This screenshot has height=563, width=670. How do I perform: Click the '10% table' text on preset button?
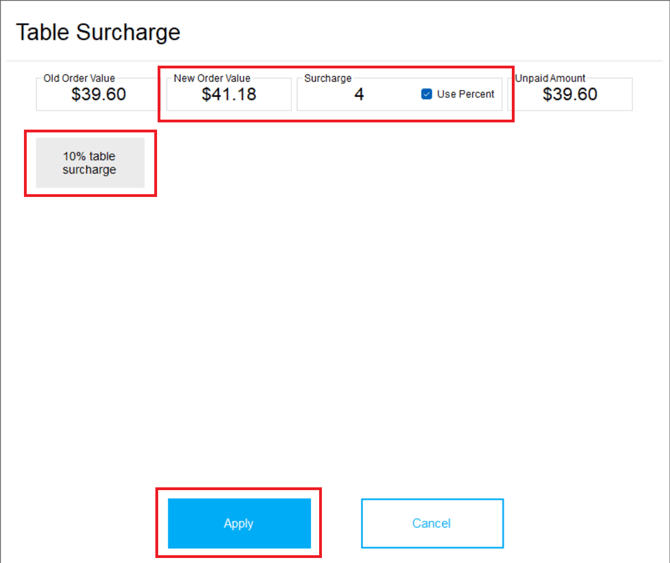89,156
